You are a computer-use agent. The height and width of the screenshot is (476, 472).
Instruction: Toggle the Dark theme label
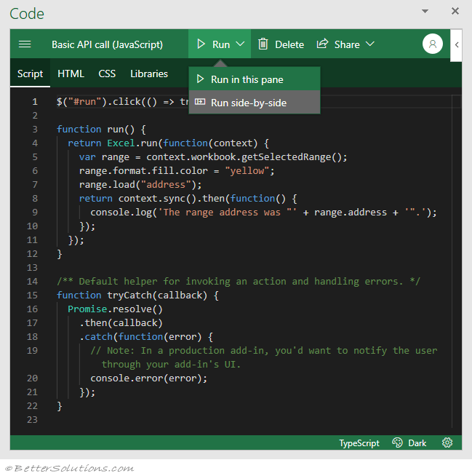tap(417, 443)
